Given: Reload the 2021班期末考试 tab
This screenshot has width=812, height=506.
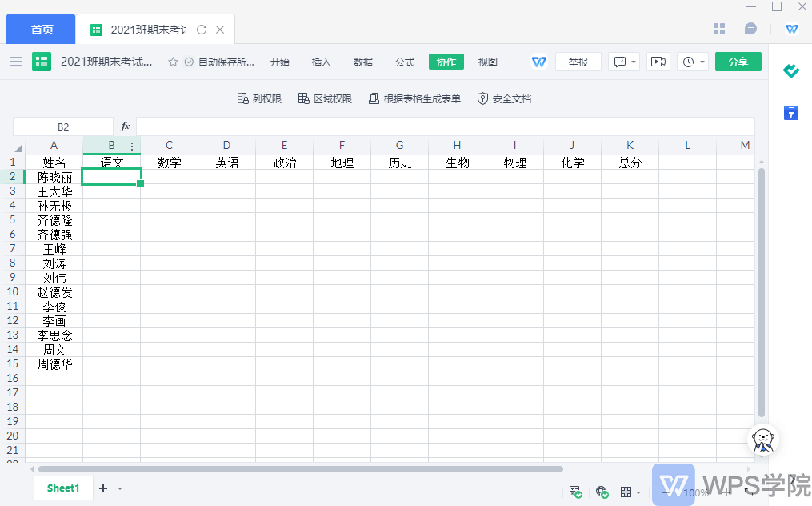Looking at the screenshot, I should click(202, 30).
